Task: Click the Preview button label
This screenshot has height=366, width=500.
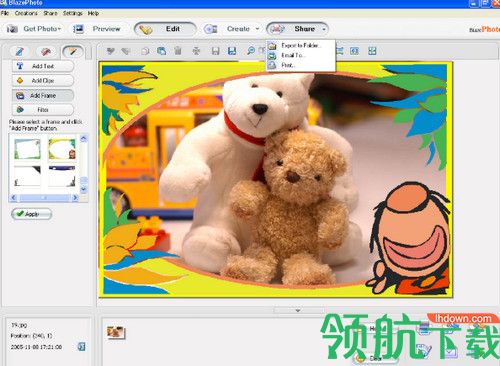Action: coord(106,29)
